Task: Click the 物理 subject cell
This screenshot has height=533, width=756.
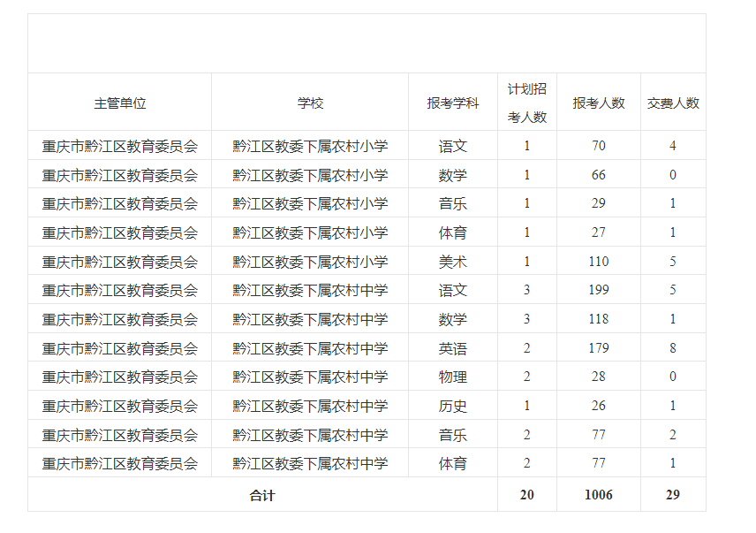Action: click(x=452, y=377)
